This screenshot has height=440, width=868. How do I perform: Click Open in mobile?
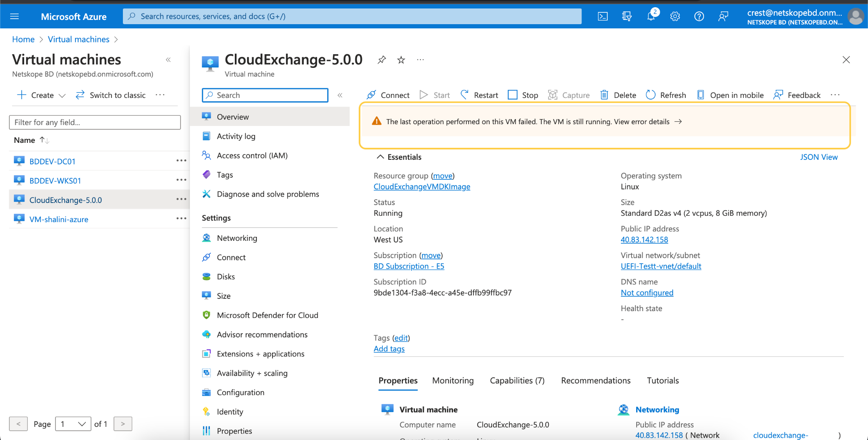730,95
